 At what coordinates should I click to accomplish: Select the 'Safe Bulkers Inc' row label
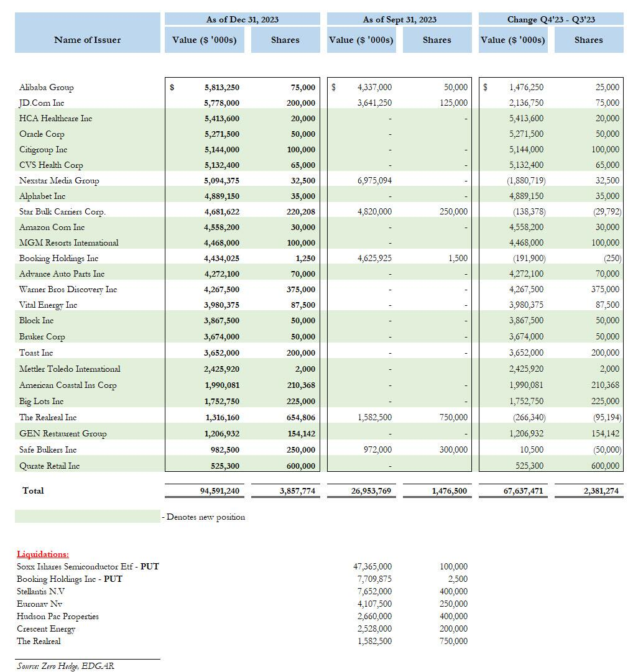coord(48,449)
